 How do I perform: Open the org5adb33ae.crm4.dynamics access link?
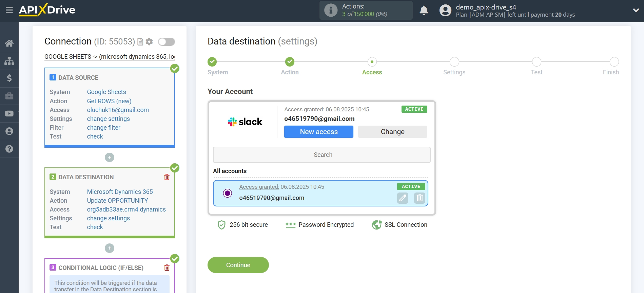pyautogui.click(x=126, y=209)
